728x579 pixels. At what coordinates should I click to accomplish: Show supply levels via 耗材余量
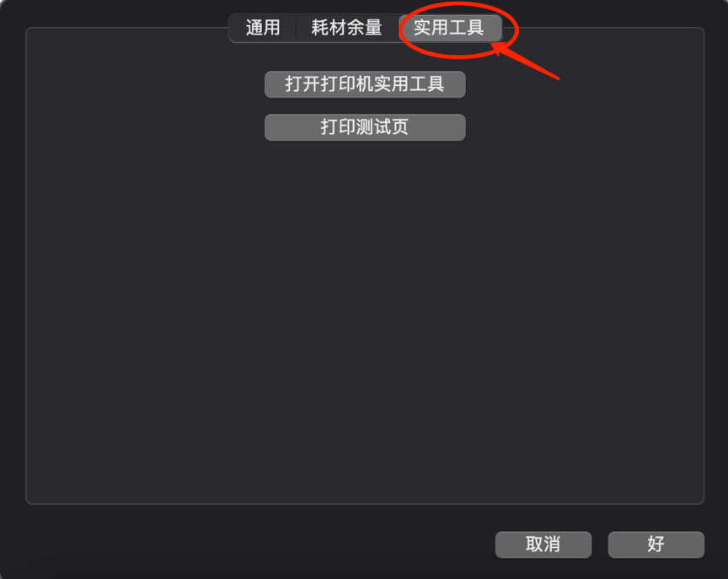pyautogui.click(x=347, y=28)
